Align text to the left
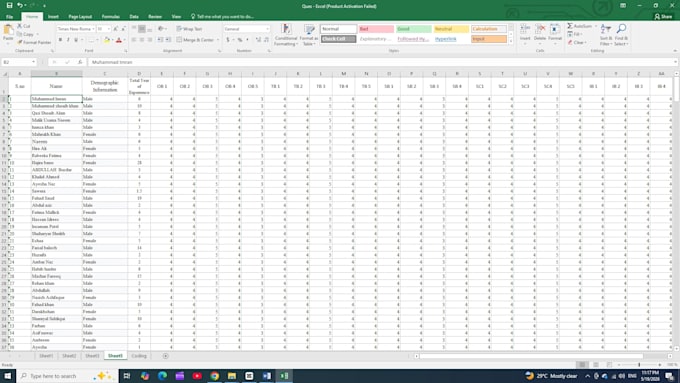This screenshot has width=680, height=383. (x=134, y=40)
